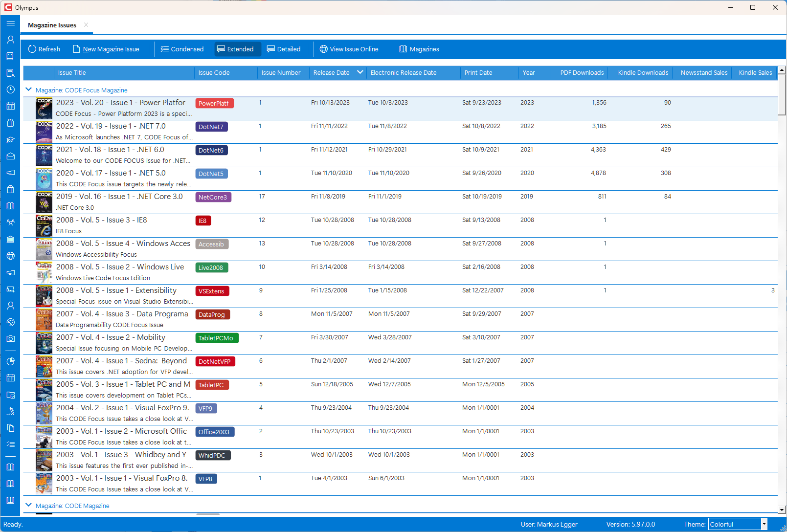Create a New Magazine Issue
The image size is (787, 532).
tap(106, 49)
